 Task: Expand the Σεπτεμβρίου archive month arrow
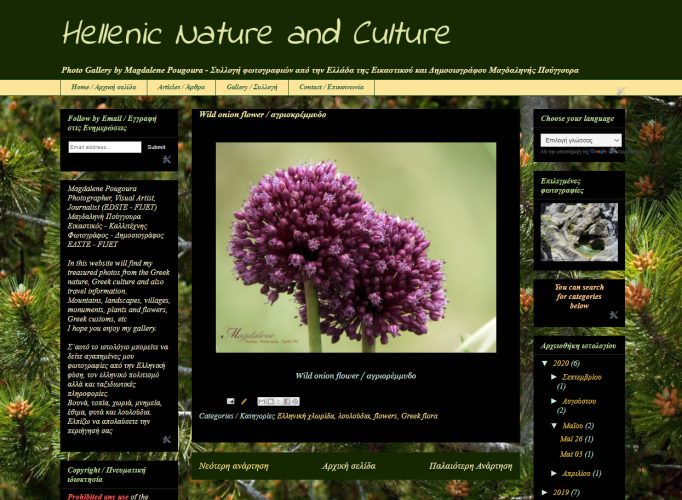(554, 377)
